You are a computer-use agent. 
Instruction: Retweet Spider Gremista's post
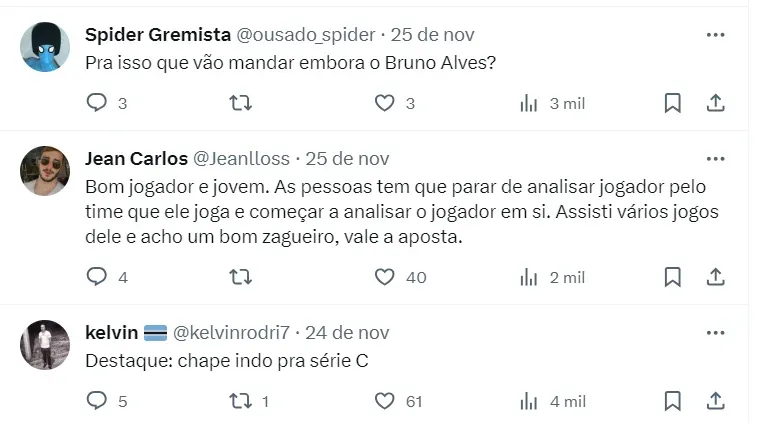(x=240, y=103)
